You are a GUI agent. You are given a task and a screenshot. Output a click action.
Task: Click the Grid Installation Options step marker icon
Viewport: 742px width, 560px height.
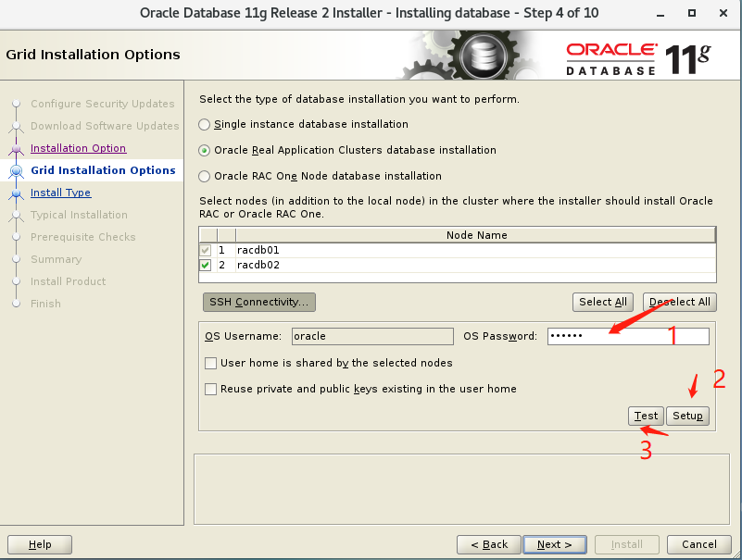(x=16, y=170)
